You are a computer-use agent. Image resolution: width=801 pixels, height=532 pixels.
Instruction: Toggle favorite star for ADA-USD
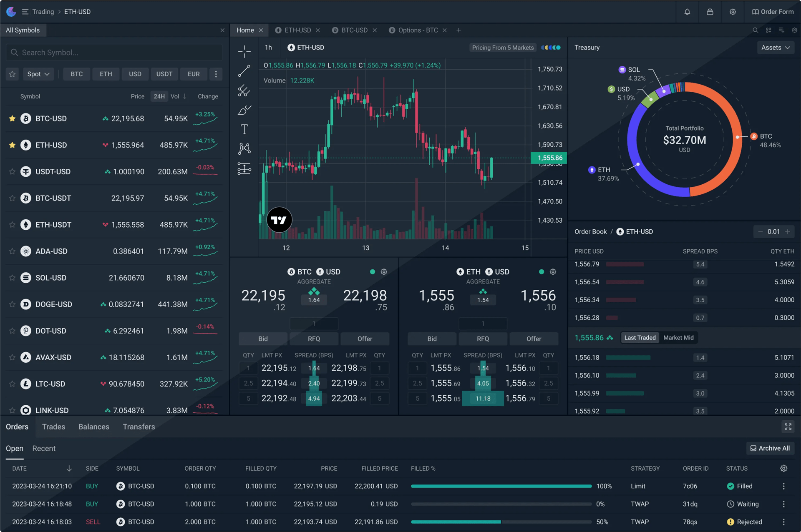12,251
